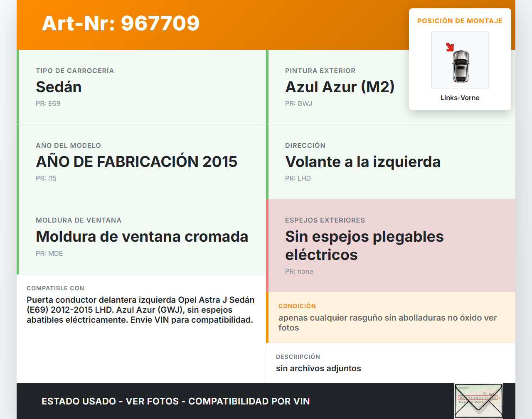Click the PR: I15 code
This screenshot has width=532, height=419.
pyautogui.click(x=46, y=178)
